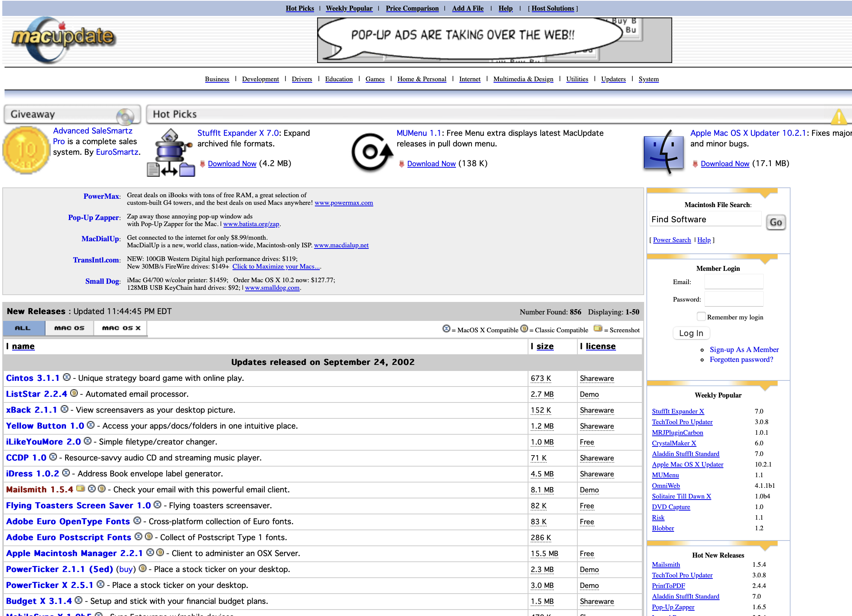Enable Remember my login checkbox
The height and width of the screenshot is (616, 852).
tap(701, 317)
